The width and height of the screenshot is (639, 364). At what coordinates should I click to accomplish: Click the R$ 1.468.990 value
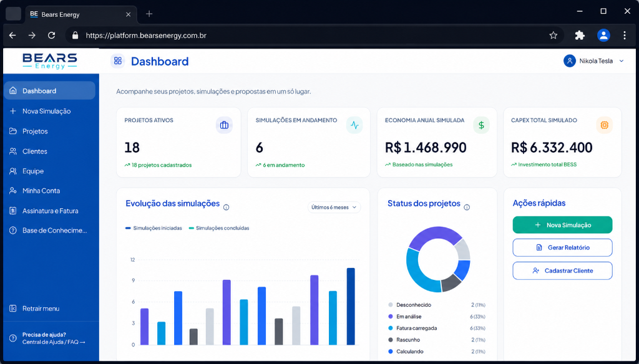pos(426,147)
